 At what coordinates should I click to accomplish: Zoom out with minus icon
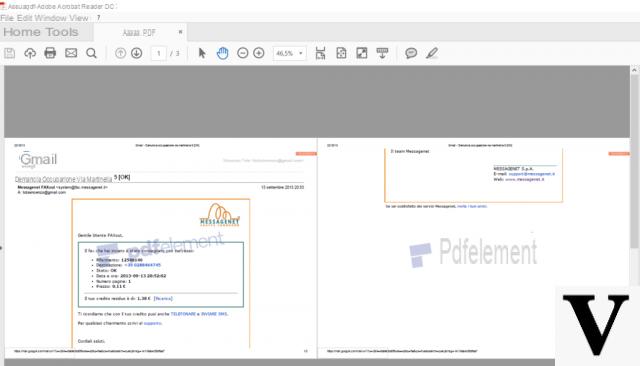point(242,53)
